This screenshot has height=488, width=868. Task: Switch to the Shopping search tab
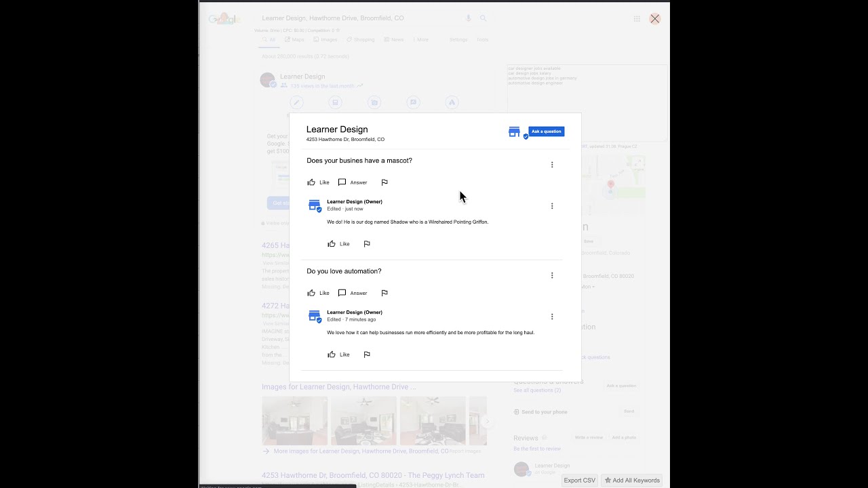[x=360, y=40]
